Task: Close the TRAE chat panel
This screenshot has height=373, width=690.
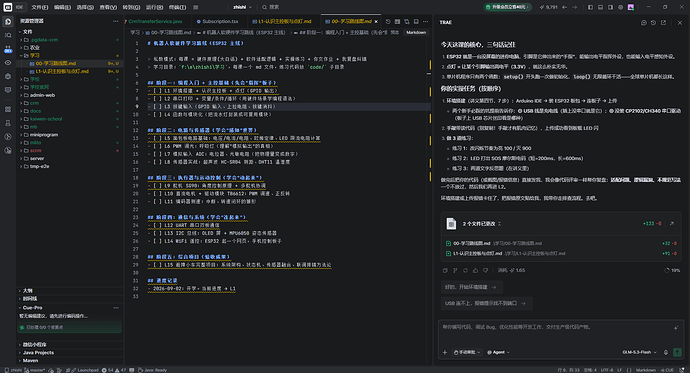Action: click(x=680, y=22)
